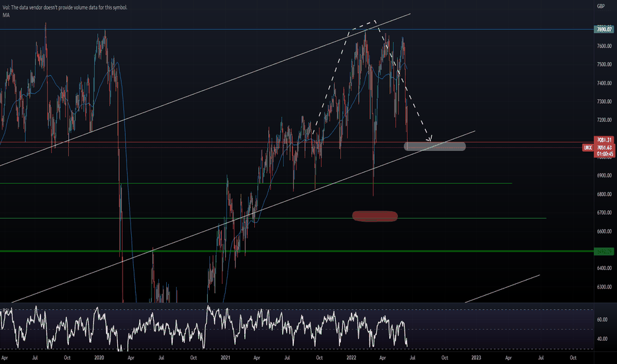Screen dimensions: 617x364
Task: Click the 7690.07 price label
Action: click(604, 29)
